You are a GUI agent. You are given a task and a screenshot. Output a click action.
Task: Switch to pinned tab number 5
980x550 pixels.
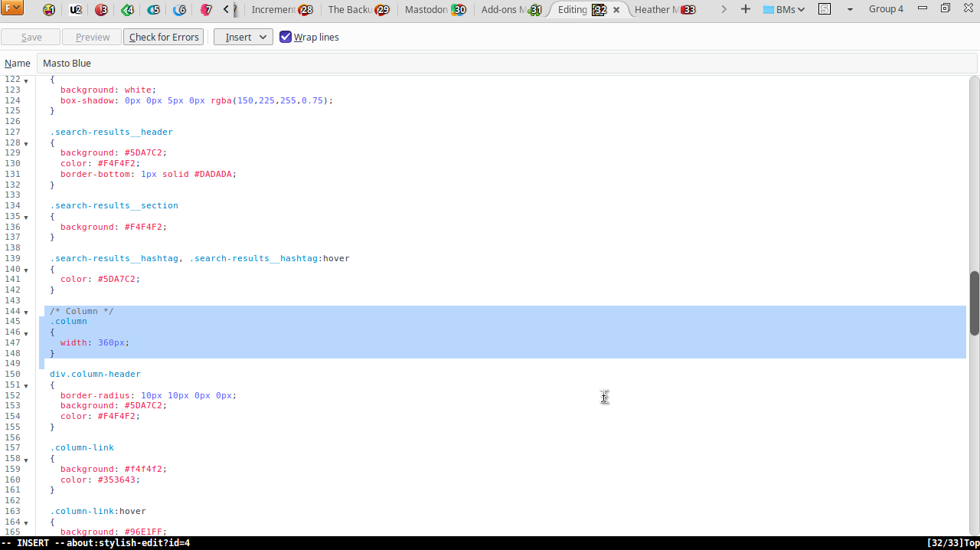tap(153, 10)
